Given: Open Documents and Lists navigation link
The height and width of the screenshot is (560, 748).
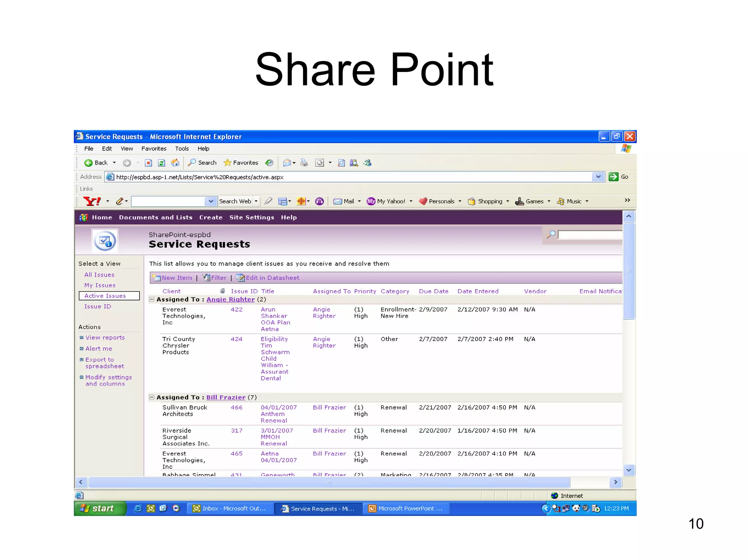Looking at the screenshot, I should click(x=156, y=217).
